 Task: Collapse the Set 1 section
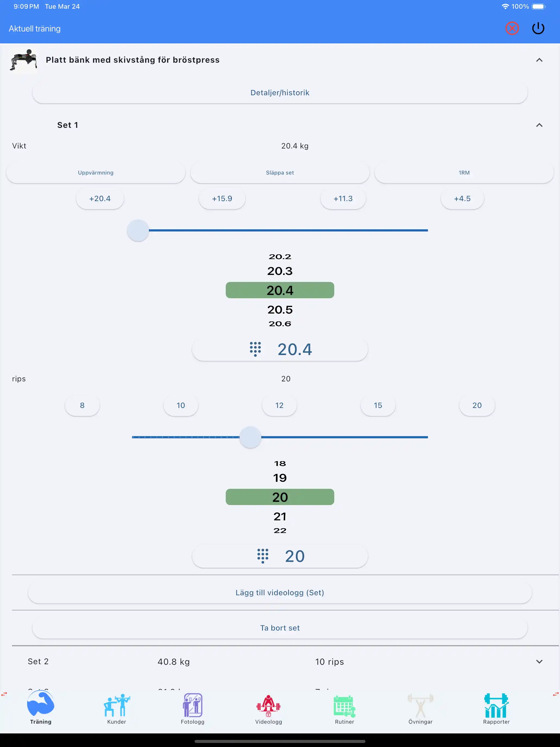pos(539,125)
